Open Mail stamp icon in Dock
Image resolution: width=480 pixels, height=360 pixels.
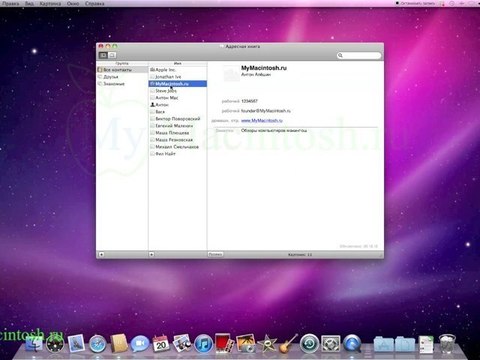coord(76,344)
